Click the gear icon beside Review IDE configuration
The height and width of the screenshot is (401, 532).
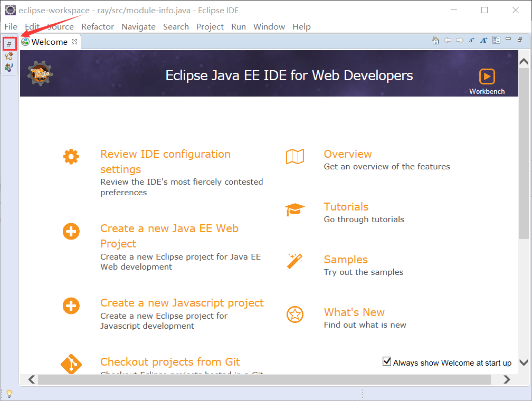coord(71,157)
